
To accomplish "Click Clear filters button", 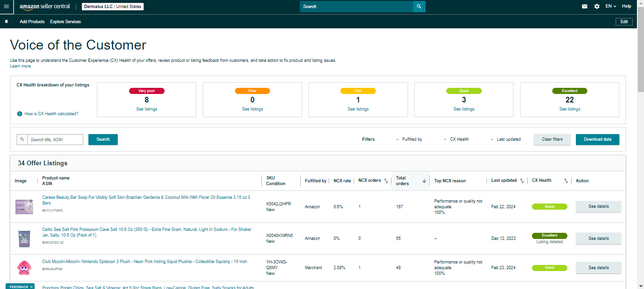I will pos(552,139).
